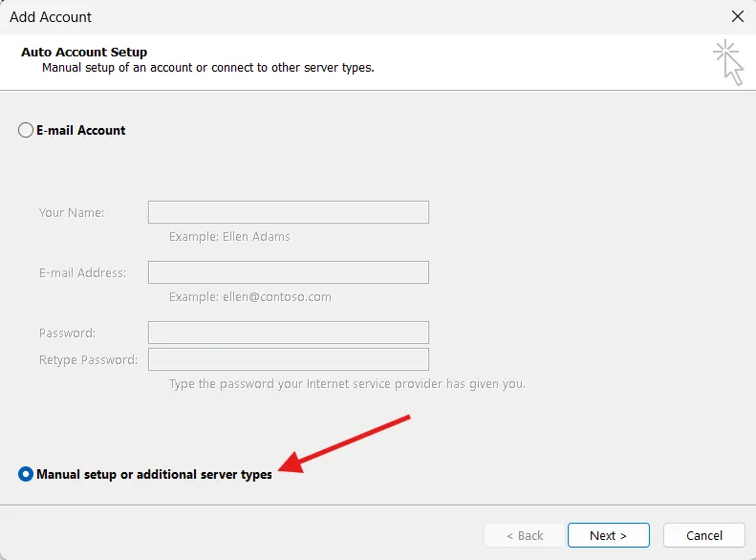Click into the E-mail Address field
756x560 pixels.
click(288, 272)
